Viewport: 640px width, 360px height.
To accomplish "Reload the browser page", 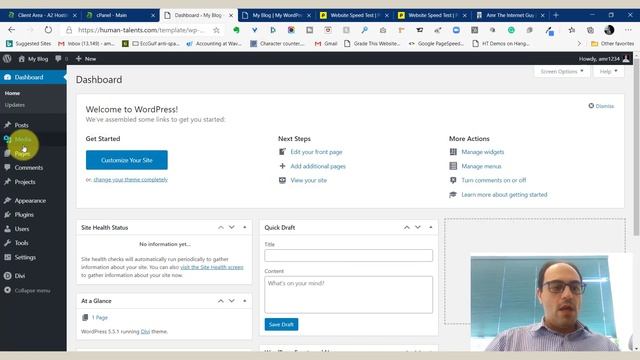I will (48, 30).
